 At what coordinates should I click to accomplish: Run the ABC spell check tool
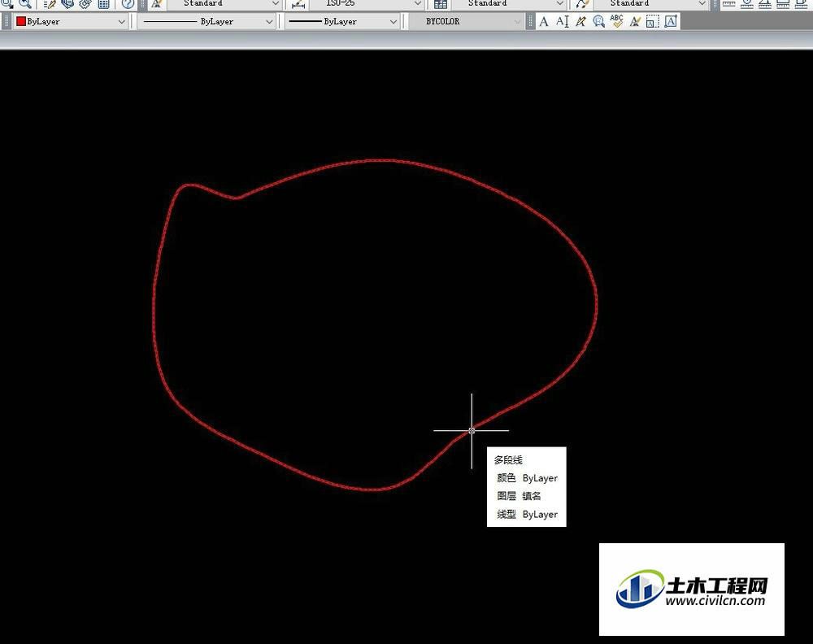[617, 22]
